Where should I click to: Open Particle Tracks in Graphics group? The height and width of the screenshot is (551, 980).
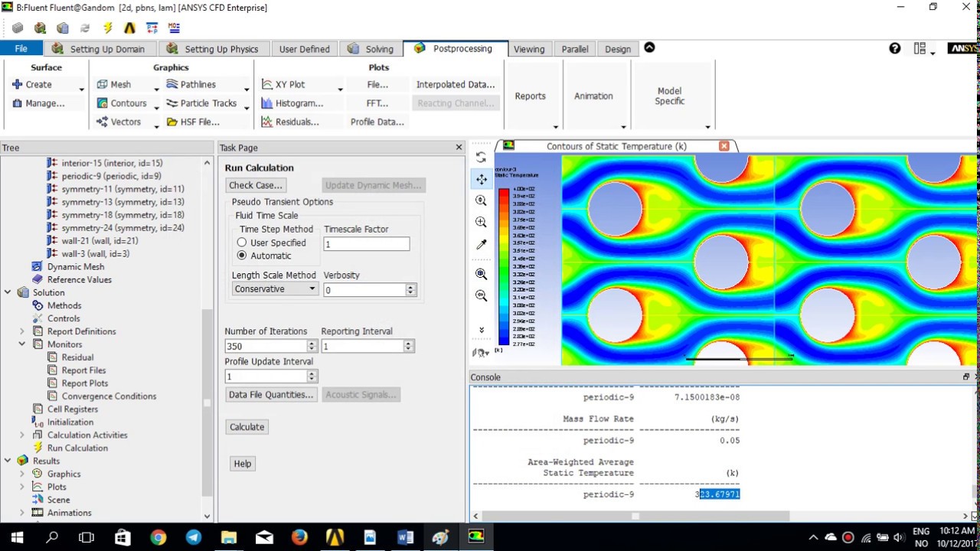(x=201, y=103)
